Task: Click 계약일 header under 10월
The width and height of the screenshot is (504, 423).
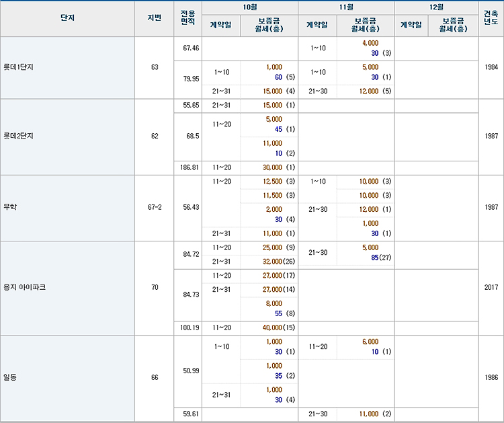Action: pyautogui.click(x=221, y=25)
